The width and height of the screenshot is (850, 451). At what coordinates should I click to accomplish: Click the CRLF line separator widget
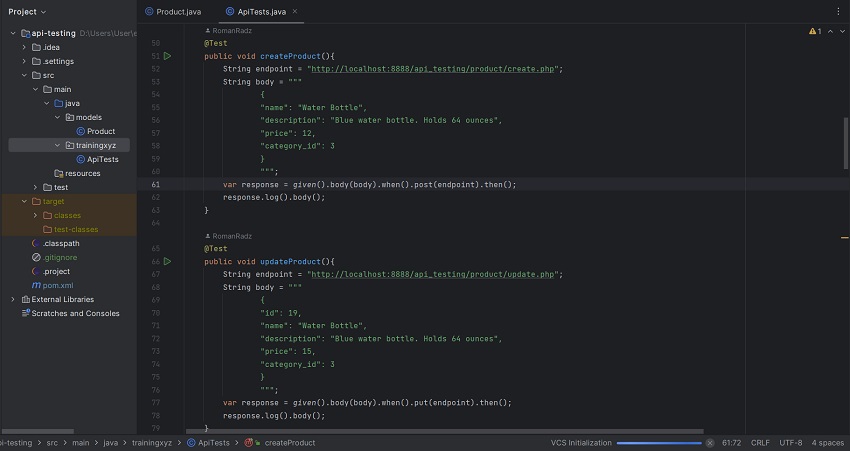760,443
